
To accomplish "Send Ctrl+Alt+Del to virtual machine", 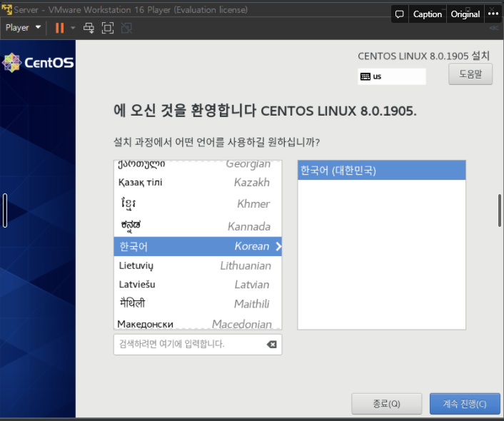I will click(x=89, y=28).
